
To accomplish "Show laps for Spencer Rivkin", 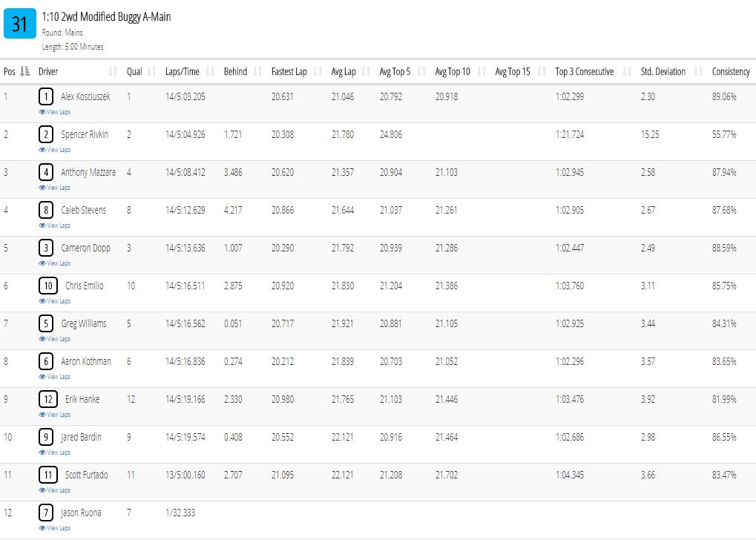I will point(54,150).
